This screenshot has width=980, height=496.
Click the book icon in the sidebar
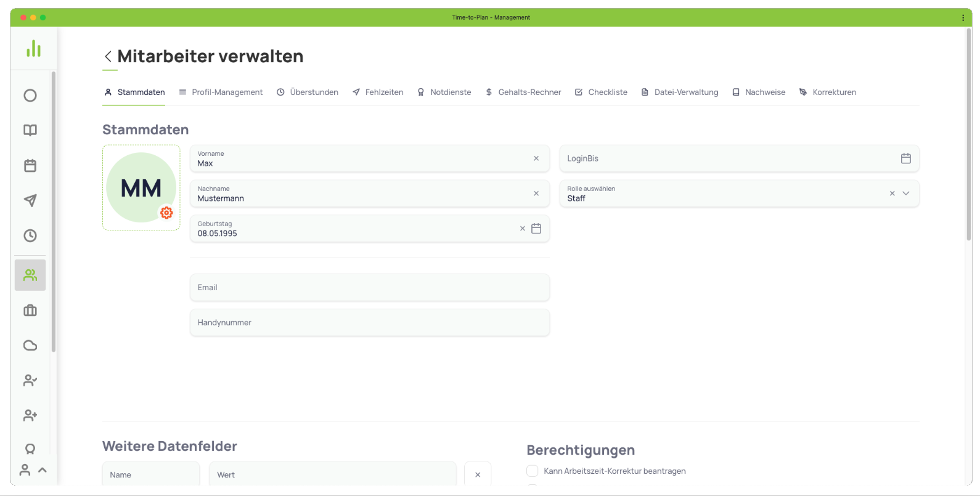[30, 131]
